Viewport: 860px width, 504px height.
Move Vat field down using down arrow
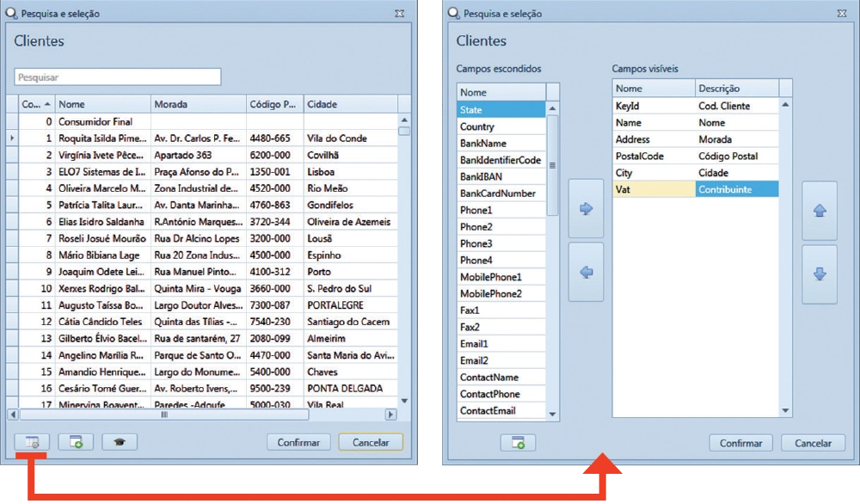click(819, 274)
